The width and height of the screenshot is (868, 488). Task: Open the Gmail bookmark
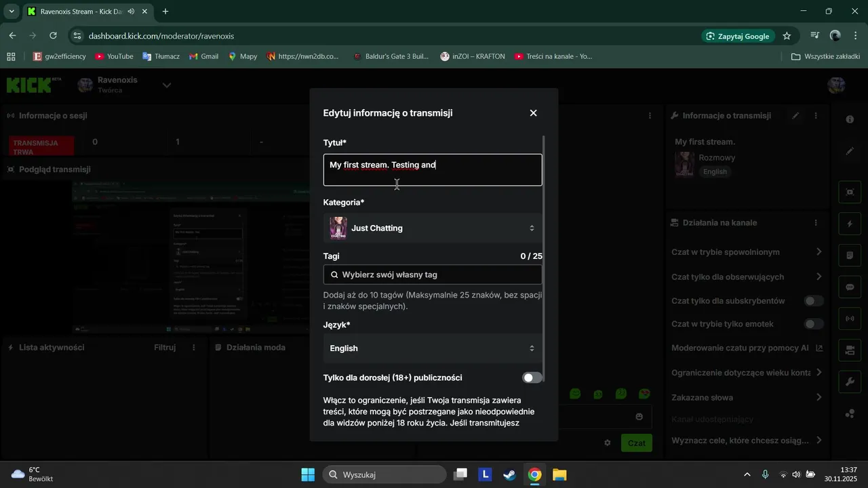pos(203,56)
